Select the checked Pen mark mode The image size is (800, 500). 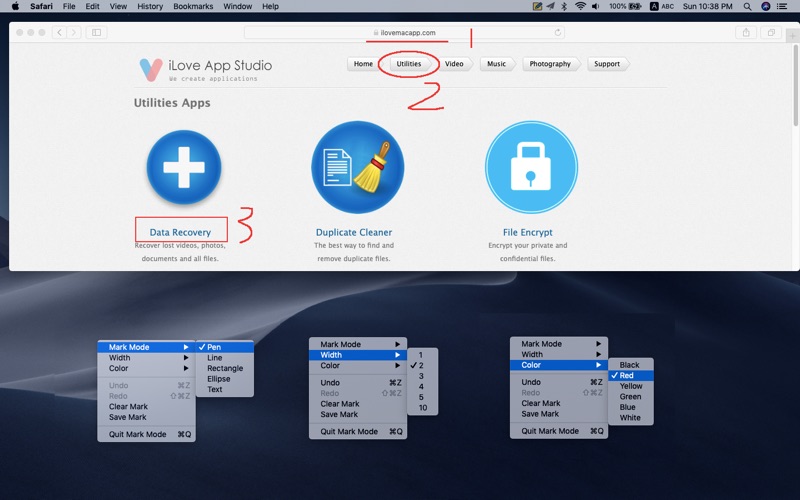click(x=224, y=347)
